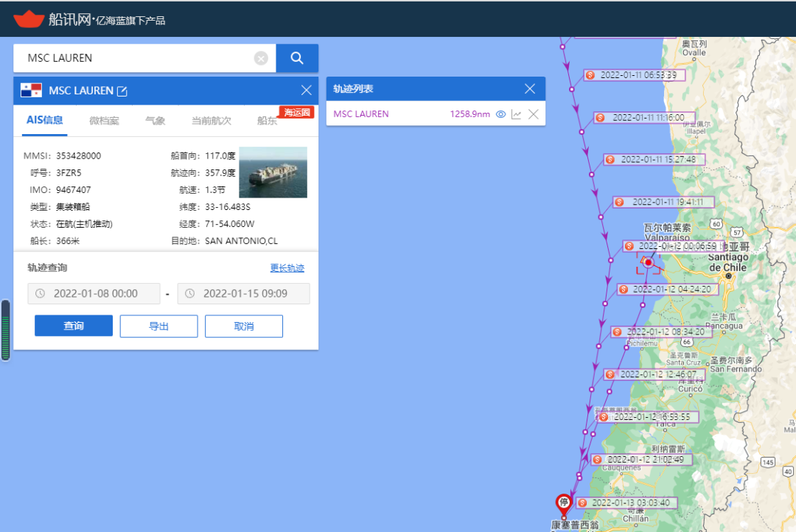The image size is (796, 532).
Task: Click track point 2022-01-12 16:53:55
Action: click(649, 417)
